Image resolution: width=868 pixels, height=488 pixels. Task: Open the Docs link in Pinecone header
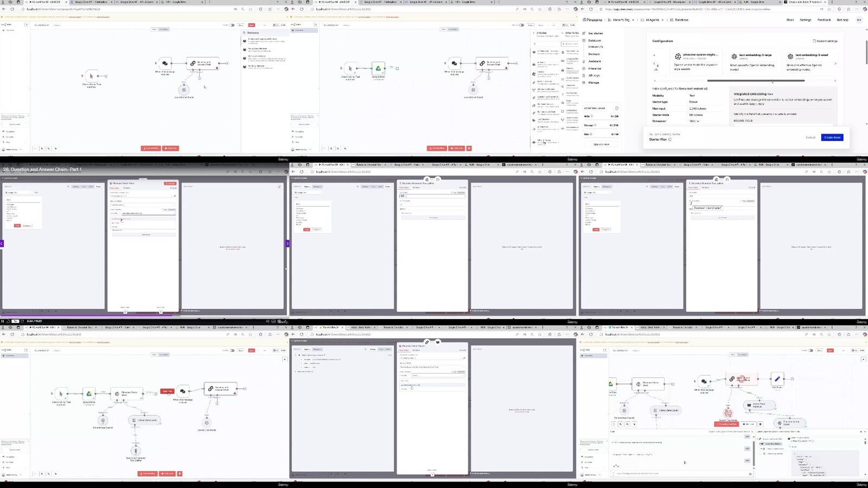(790, 20)
